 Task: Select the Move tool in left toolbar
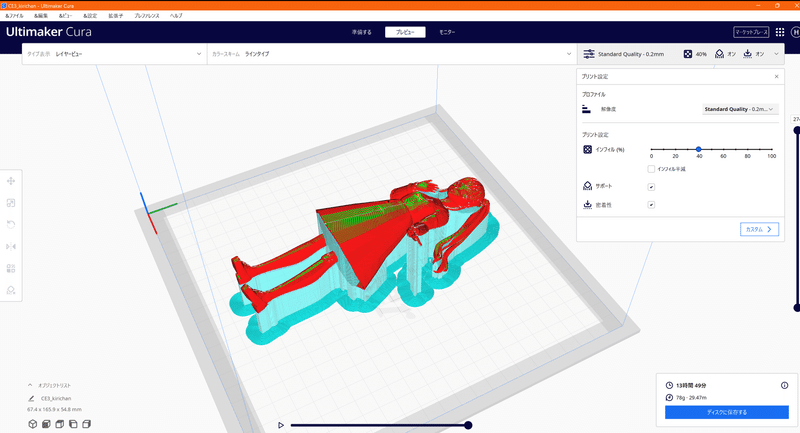11,181
